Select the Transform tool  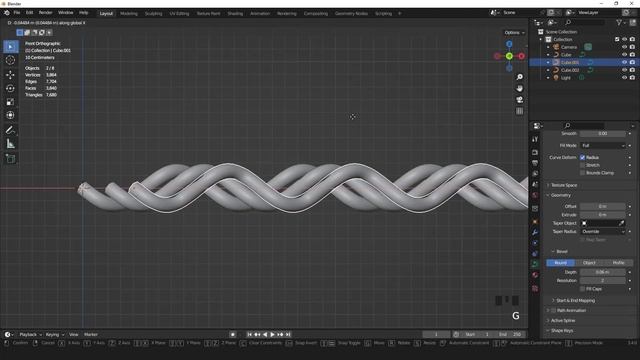[10, 116]
